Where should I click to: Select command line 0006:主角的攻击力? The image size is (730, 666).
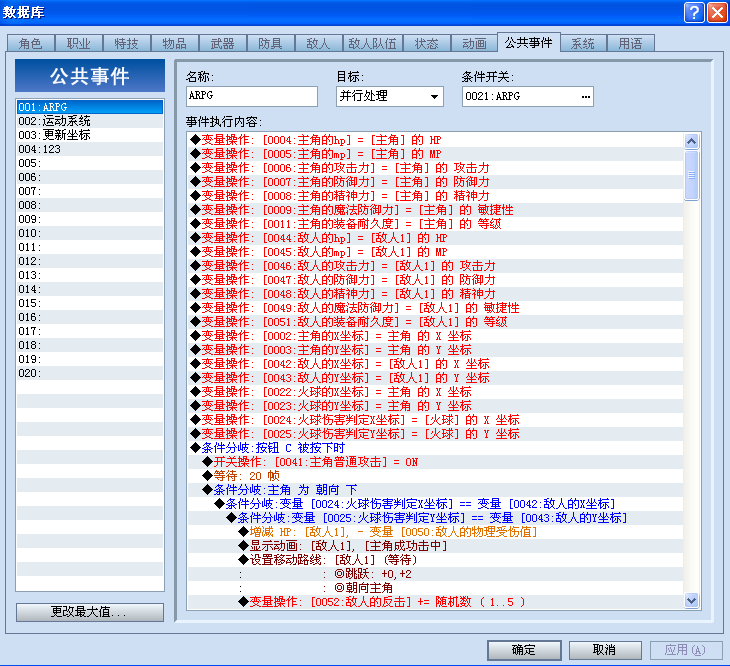click(x=435, y=168)
